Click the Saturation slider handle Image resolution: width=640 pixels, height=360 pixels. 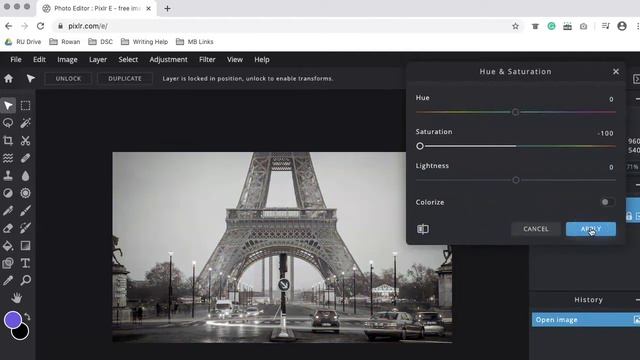coord(420,146)
